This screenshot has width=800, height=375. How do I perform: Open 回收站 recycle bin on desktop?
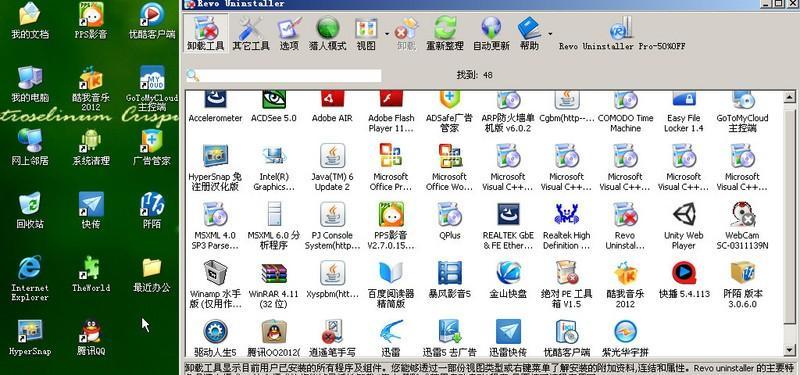30,210
